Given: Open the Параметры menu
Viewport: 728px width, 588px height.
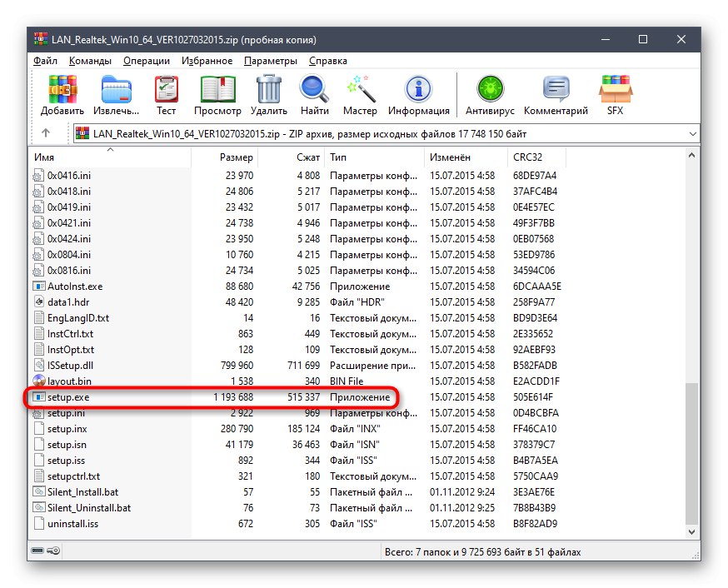Looking at the screenshot, I should click(x=271, y=61).
